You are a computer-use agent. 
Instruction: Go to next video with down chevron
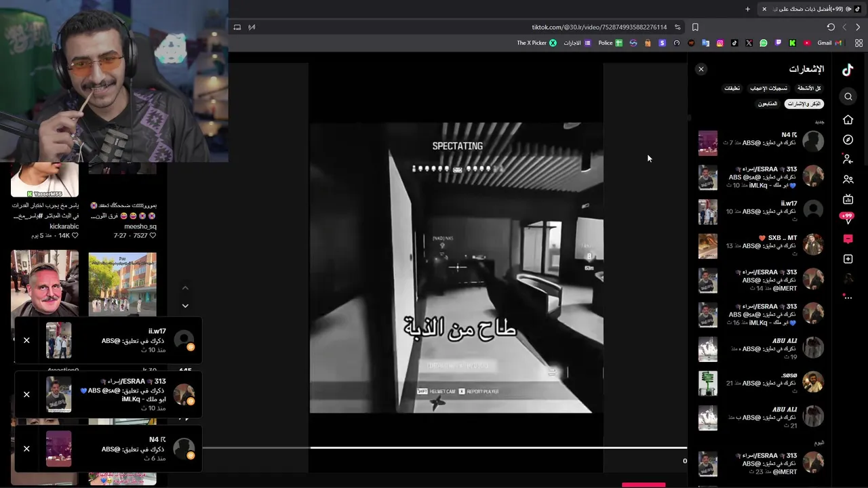pos(185,306)
